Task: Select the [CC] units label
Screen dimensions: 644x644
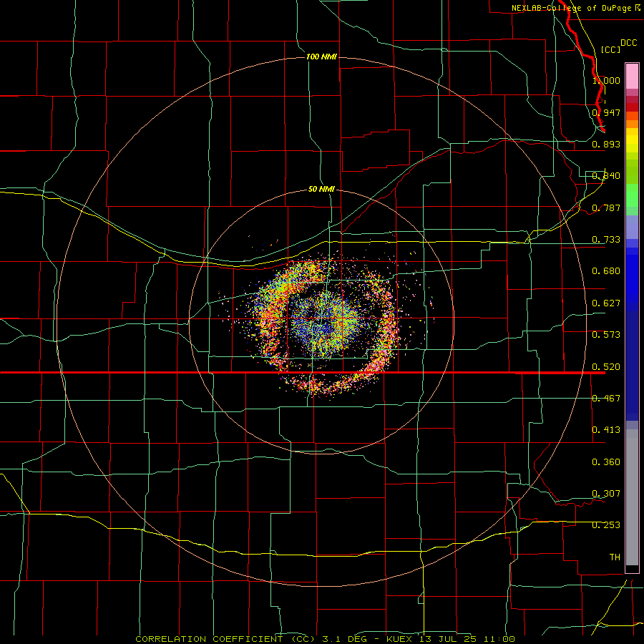Action: (x=610, y=49)
